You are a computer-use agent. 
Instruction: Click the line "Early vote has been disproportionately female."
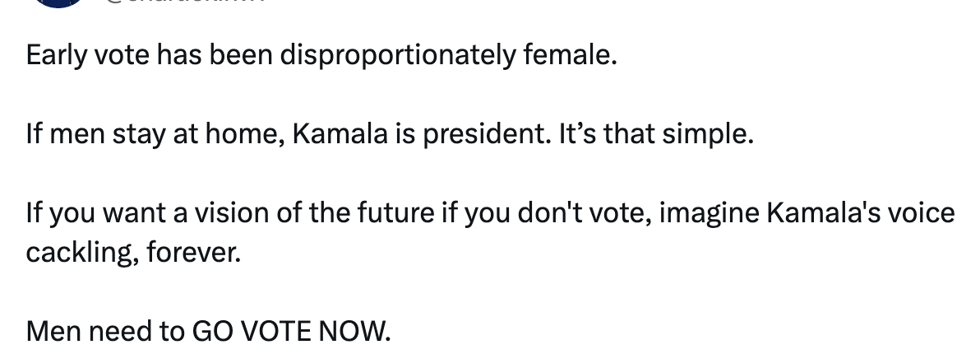pos(321,56)
